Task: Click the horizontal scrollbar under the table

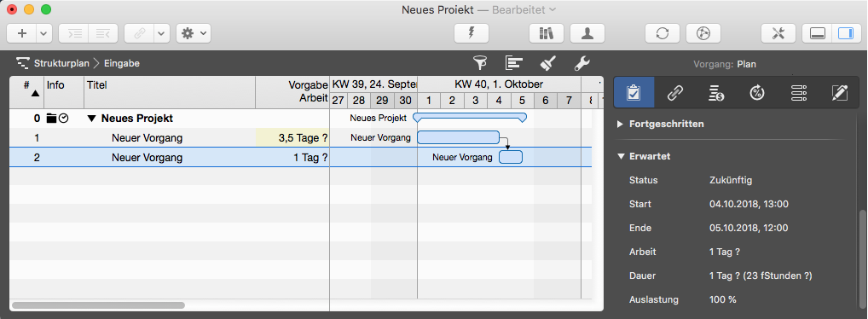Action: 99,305
